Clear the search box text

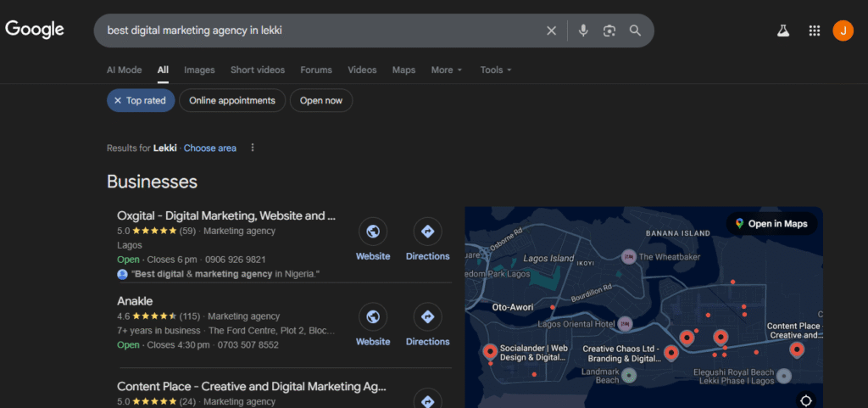pyautogui.click(x=551, y=31)
